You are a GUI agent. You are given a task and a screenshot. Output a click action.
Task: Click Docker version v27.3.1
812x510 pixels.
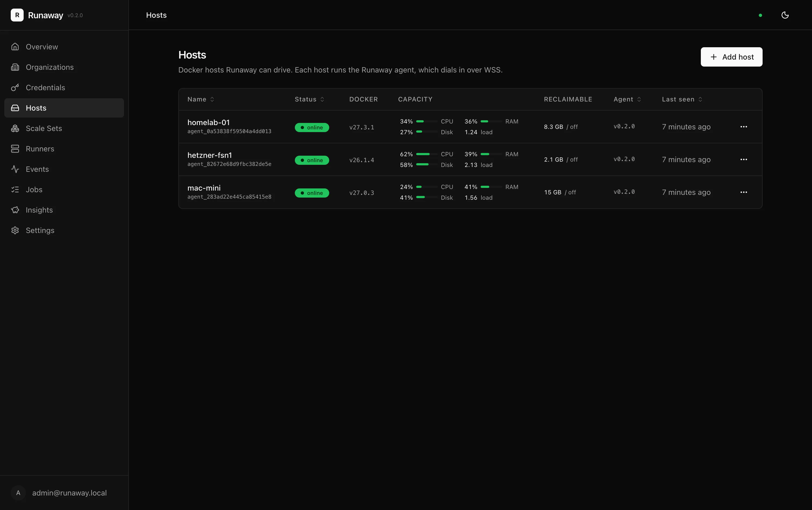[361, 127]
